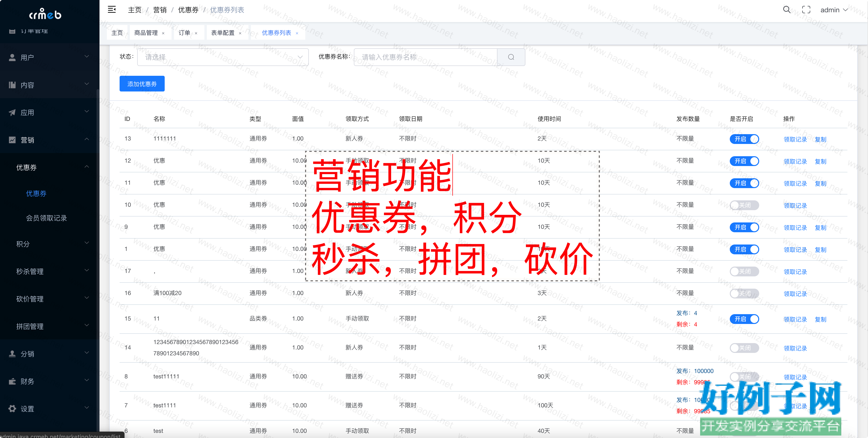Click the 财务 wallet icon in sidebar
The height and width of the screenshot is (438, 868).
12,381
